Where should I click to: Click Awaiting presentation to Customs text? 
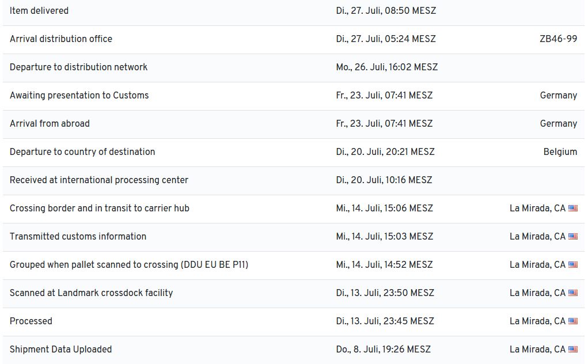pos(79,96)
